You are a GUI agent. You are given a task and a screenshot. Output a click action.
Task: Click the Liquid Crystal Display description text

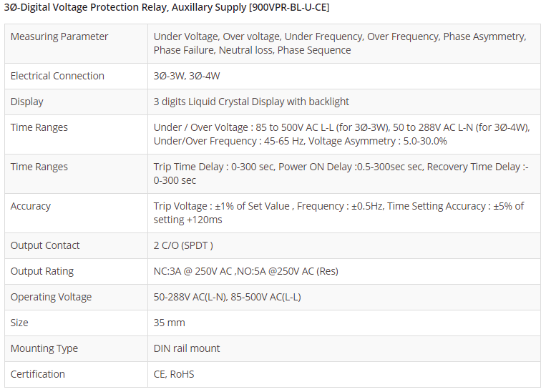(251, 102)
